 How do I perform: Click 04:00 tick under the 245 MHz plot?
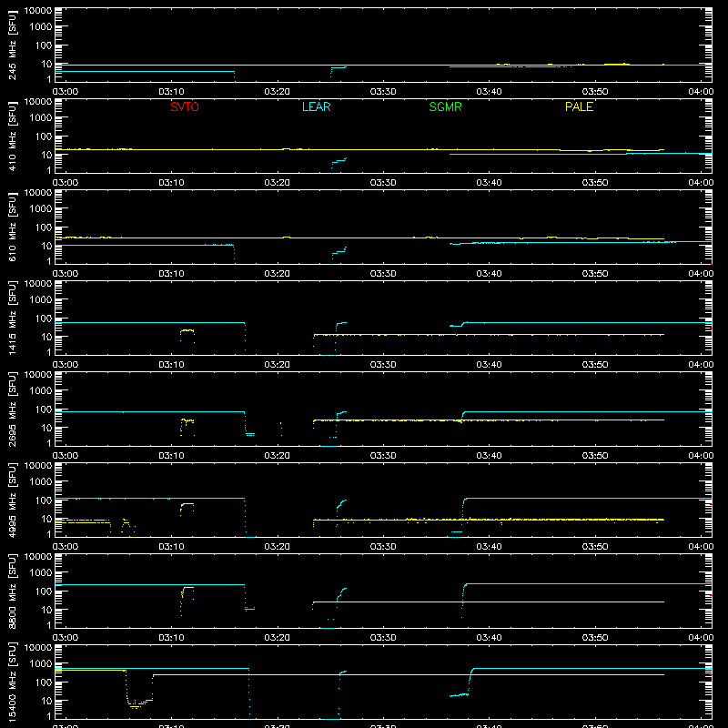(x=701, y=92)
